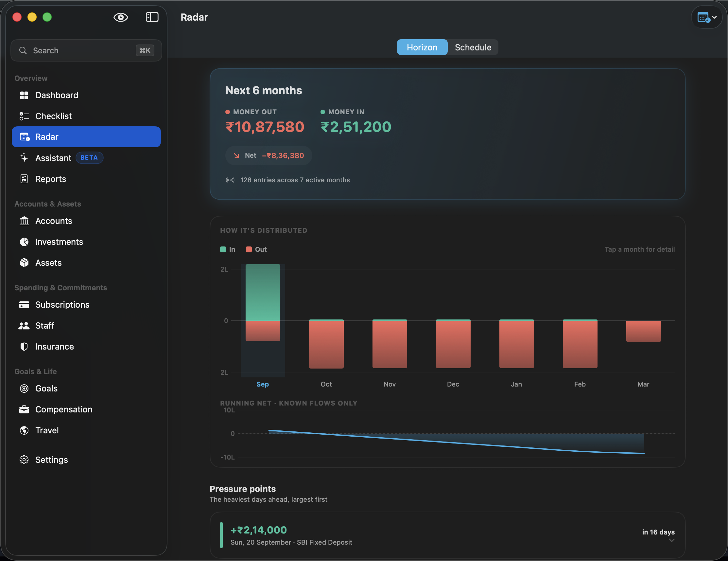
Task: Click the ₹2,51,200 money in value
Action: click(x=356, y=127)
